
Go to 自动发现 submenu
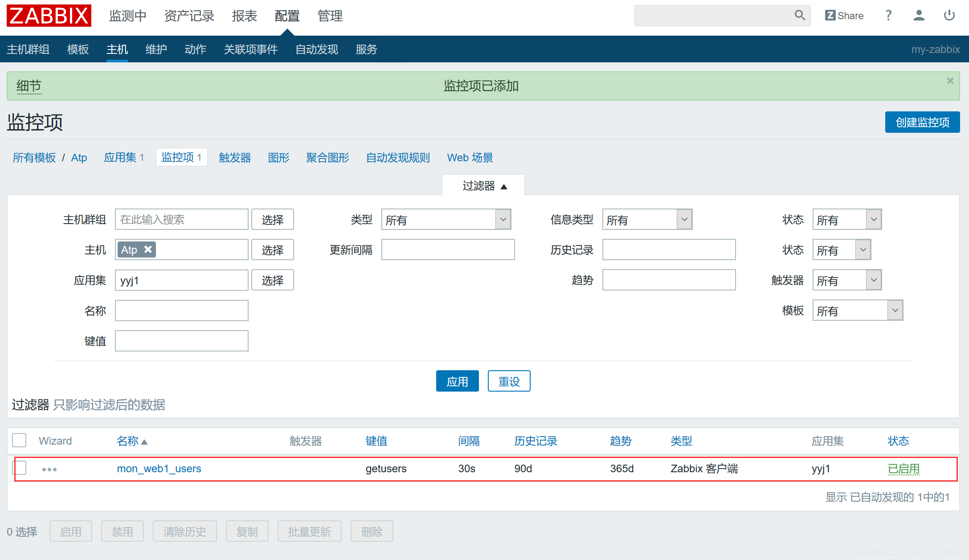click(x=317, y=49)
